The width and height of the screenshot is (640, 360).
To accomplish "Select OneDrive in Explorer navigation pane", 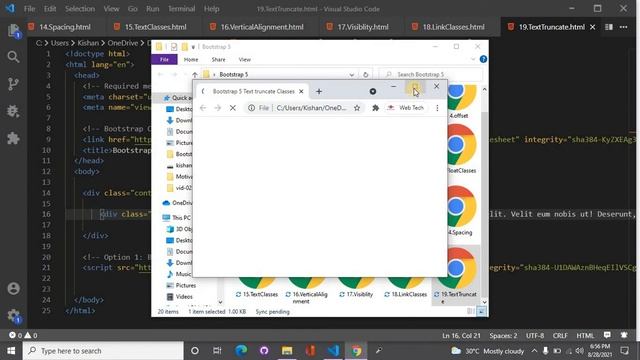I will click(x=178, y=203).
